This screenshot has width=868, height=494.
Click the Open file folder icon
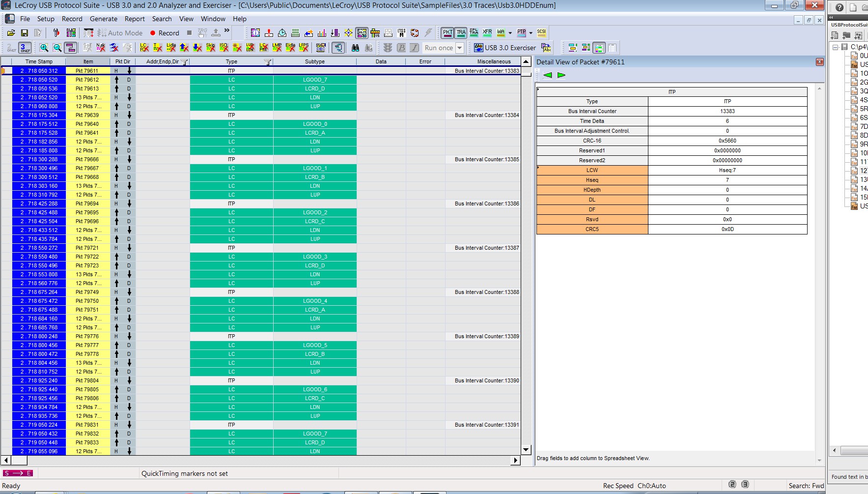click(x=11, y=33)
